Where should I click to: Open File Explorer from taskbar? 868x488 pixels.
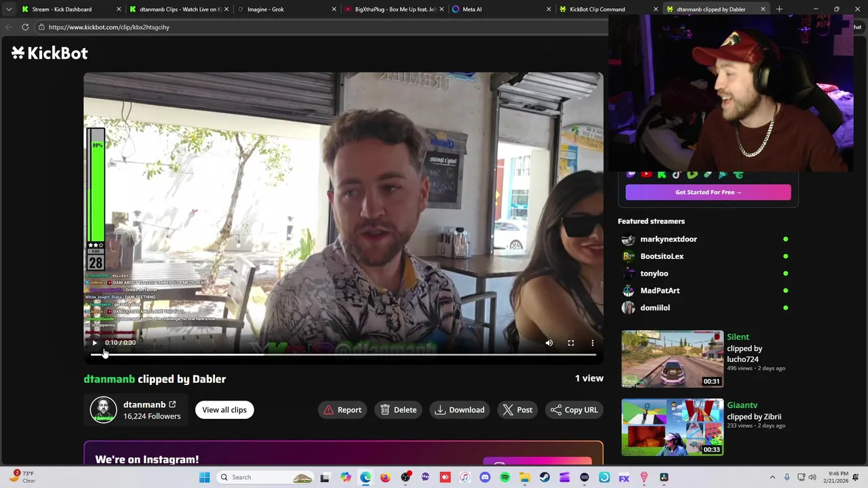point(525,477)
